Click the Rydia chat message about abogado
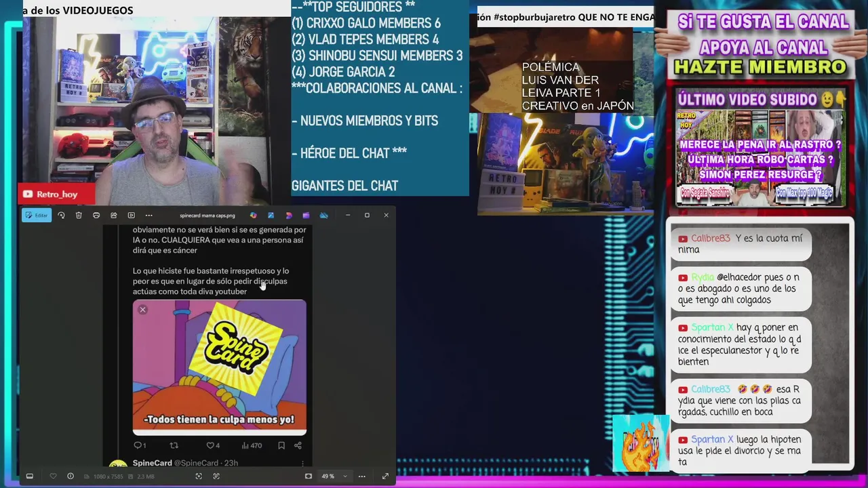The height and width of the screenshot is (488, 868). 741,289
